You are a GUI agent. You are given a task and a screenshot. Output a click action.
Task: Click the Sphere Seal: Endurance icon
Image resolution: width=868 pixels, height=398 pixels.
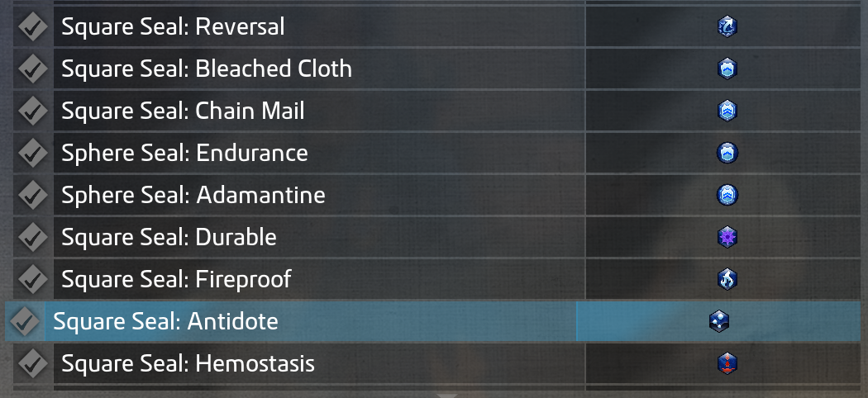(727, 153)
